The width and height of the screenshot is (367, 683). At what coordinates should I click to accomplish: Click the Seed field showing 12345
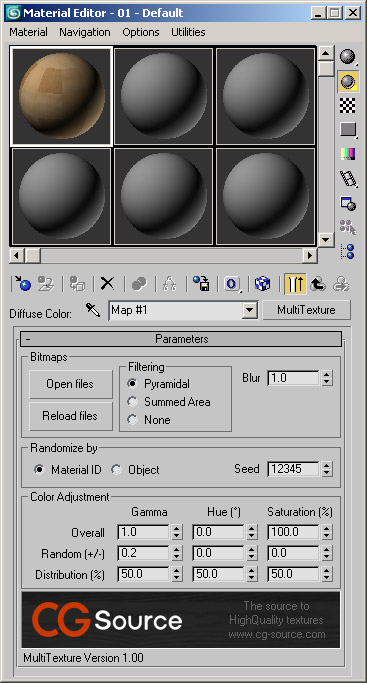(x=294, y=469)
